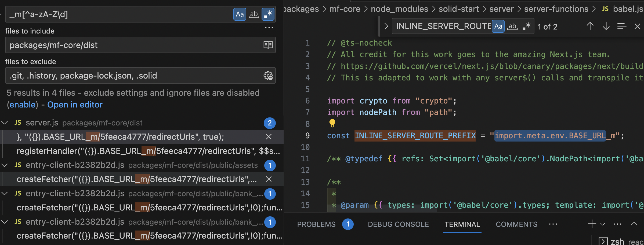
Task: Open search details with the ellipsis icon
Action: coord(269,27)
